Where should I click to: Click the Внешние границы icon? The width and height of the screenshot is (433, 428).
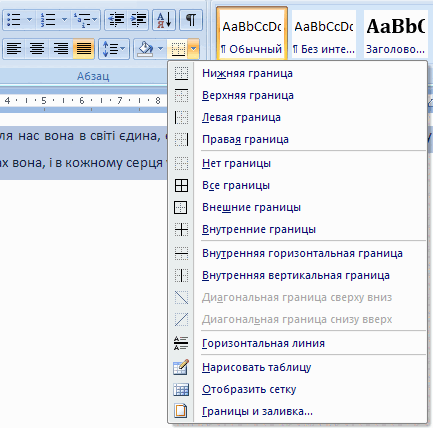(x=181, y=207)
